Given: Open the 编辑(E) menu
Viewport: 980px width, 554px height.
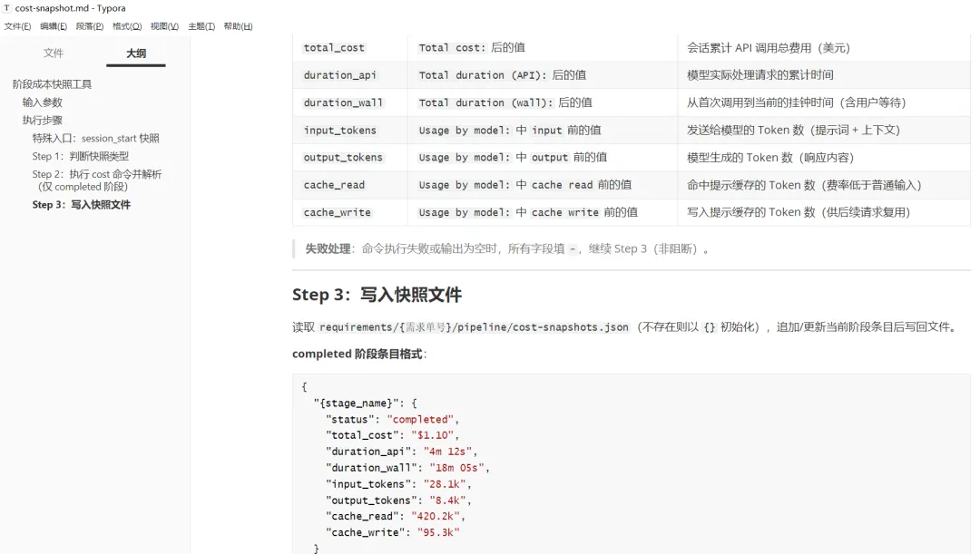Looking at the screenshot, I should tap(54, 26).
